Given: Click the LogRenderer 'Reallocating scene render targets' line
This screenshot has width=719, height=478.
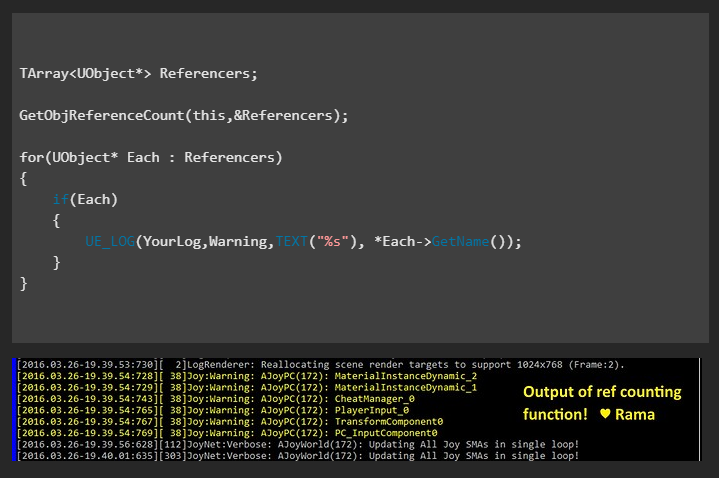Looking at the screenshot, I should [x=321, y=365].
